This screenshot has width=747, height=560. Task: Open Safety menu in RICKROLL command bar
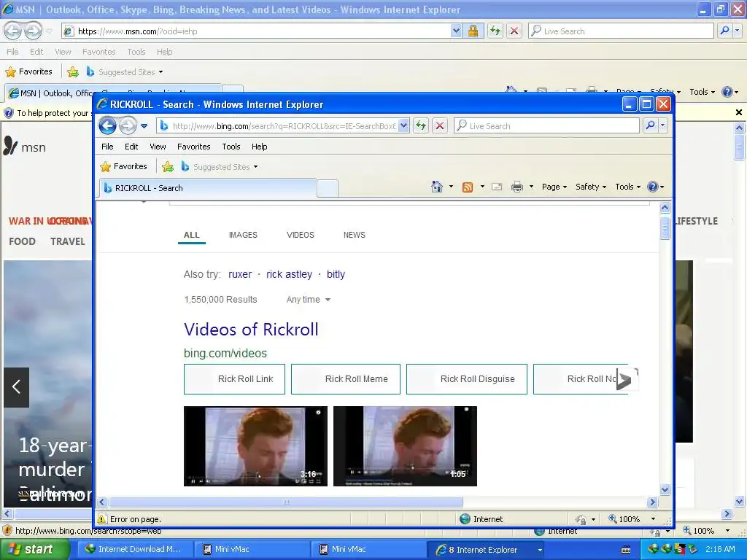[x=591, y=187]
